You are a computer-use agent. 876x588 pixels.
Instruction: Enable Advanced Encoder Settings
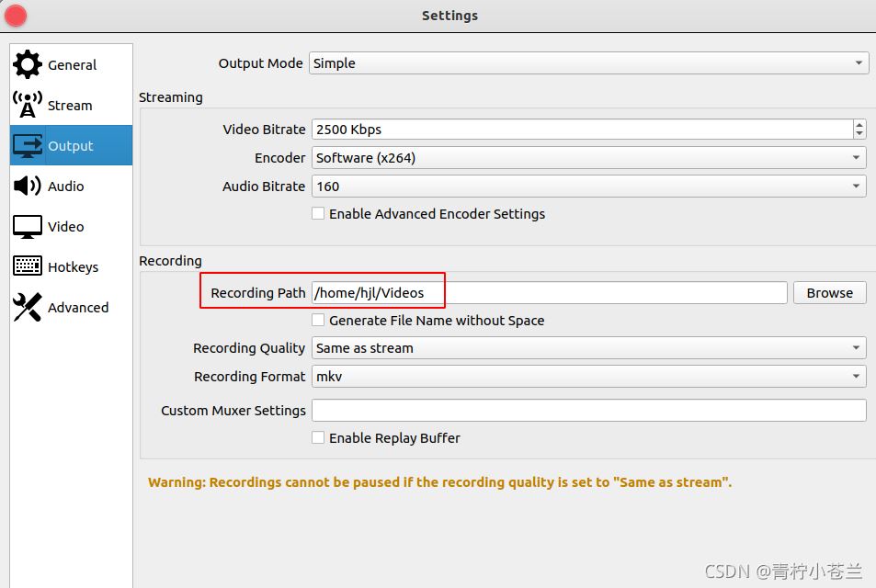point(318,213)
